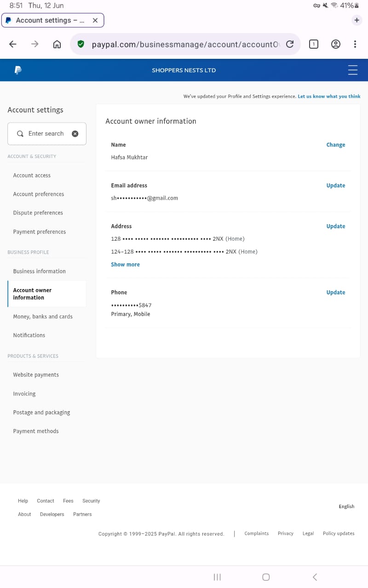Select Business information in sidebar
Image resolution: width=368 pixels, height=588 pixels.
tap(39, 271)
